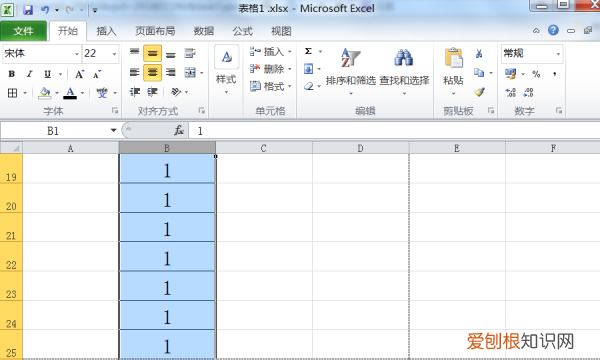Screen dimensions: 600x360
Task: Click the Decrease Decimal icon
Action: click(528, 92)
